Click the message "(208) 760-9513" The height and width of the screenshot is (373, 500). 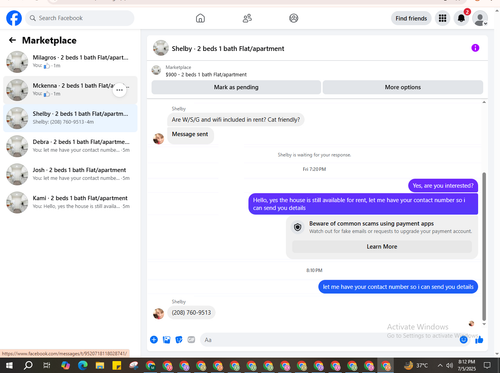(191, 313)
